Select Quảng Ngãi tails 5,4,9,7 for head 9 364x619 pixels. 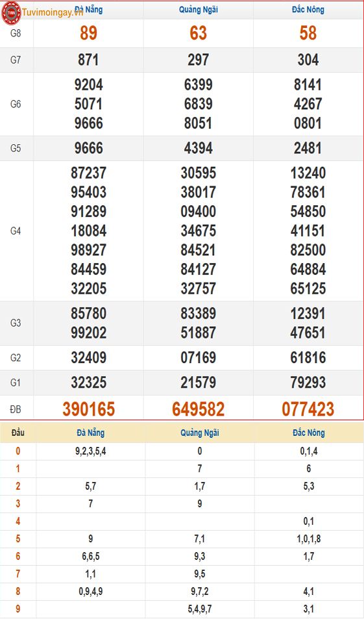click(x=200, y=609)
